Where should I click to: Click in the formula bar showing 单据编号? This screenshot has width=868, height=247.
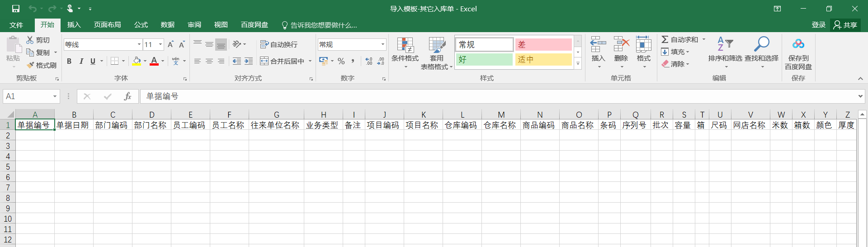[x=497, y=96]
